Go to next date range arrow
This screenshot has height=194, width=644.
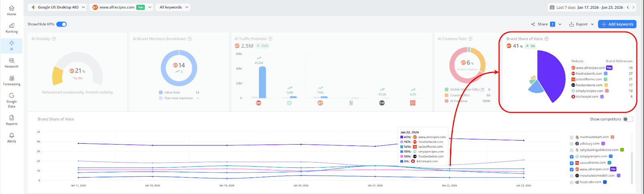click(x=633, y=7)
